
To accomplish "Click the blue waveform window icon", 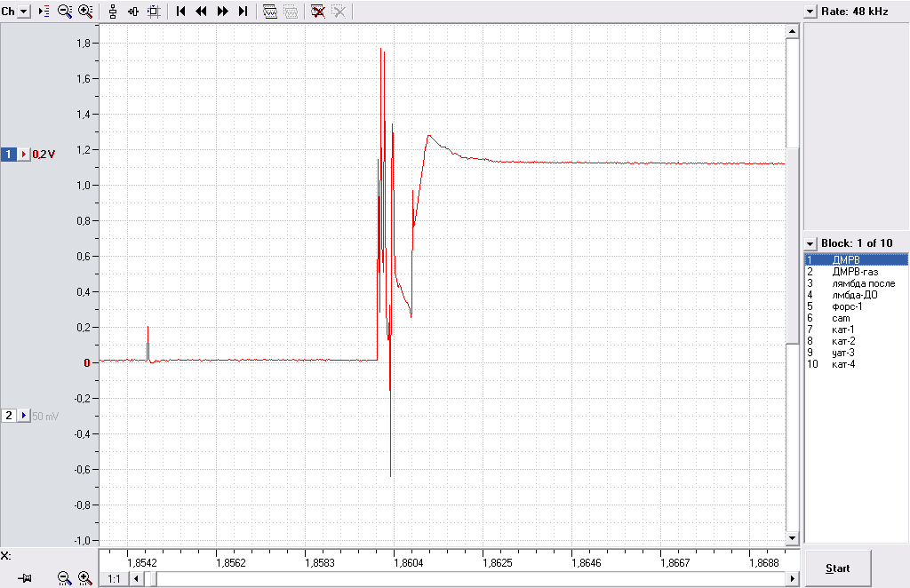I will point(270,12).
